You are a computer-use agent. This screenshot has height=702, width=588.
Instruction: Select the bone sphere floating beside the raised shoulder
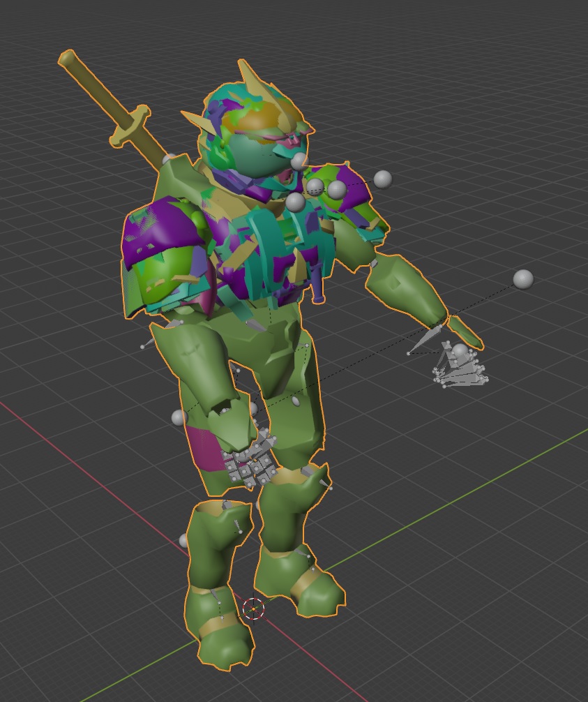(x=383, y=179)
